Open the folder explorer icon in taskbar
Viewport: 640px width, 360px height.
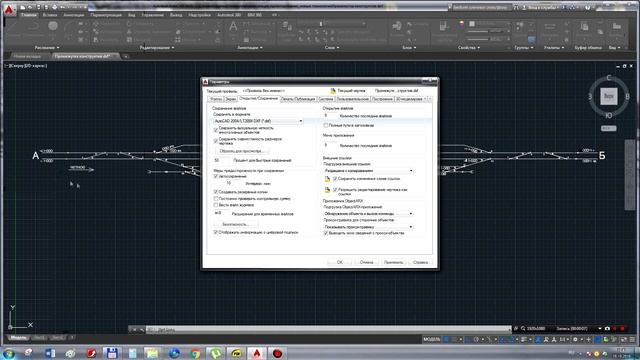(x=152, y=353)
